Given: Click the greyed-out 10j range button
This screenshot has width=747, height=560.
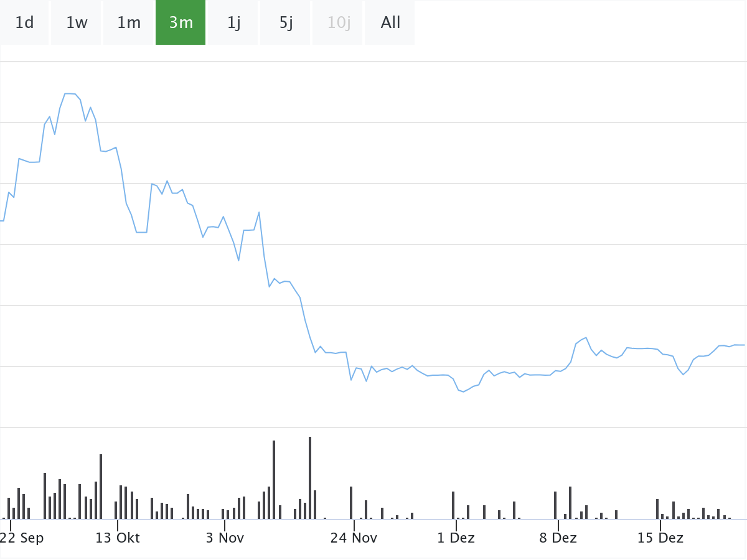Looking at the screenshot, I should pos(339,22).
